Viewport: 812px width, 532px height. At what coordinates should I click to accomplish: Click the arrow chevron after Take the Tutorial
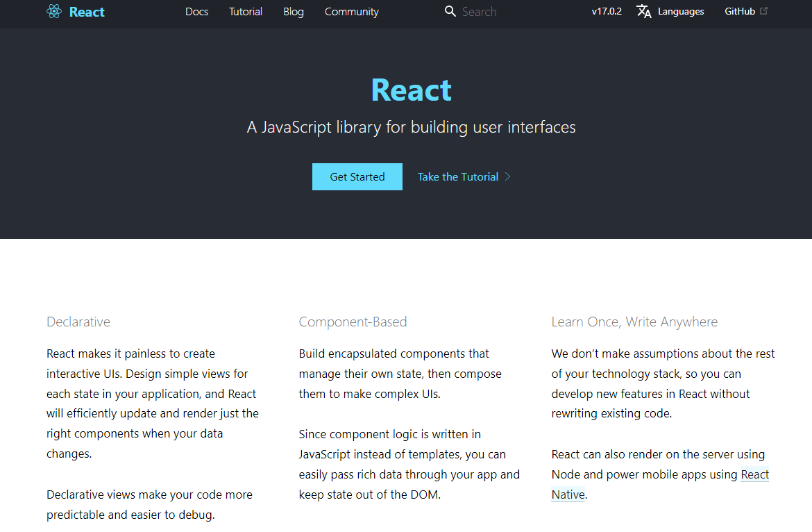(x=508, y=176)
